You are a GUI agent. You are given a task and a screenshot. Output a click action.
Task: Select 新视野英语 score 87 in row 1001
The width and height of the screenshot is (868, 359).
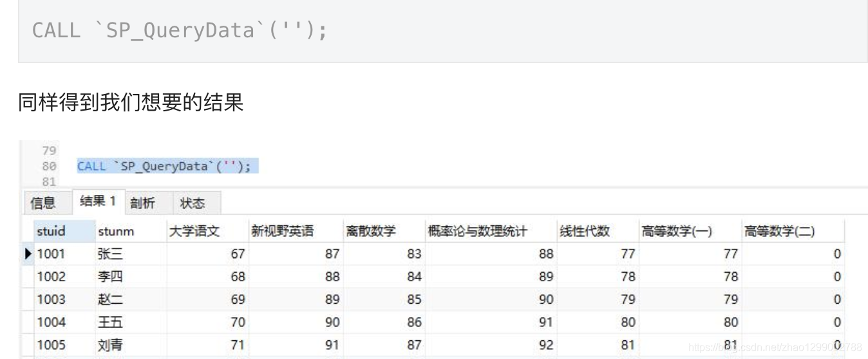coord(296,253)
